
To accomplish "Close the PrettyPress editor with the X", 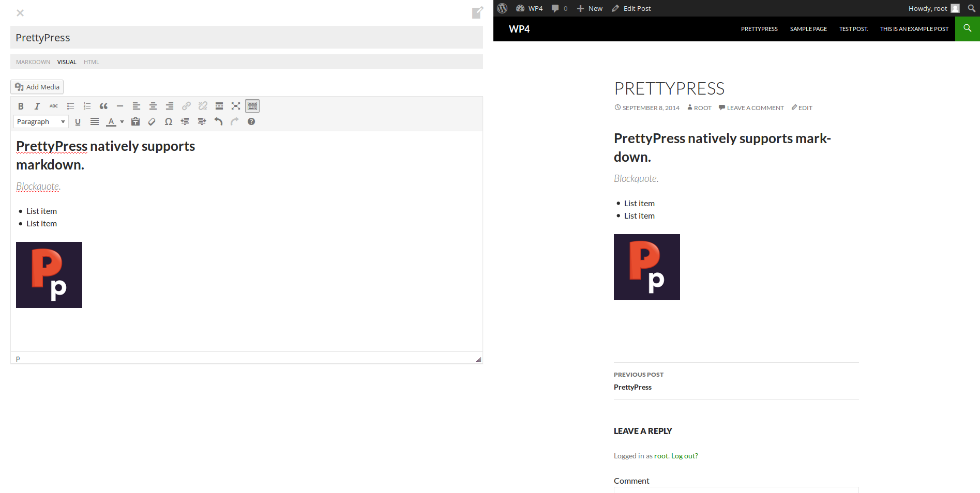I will [20, 13].
